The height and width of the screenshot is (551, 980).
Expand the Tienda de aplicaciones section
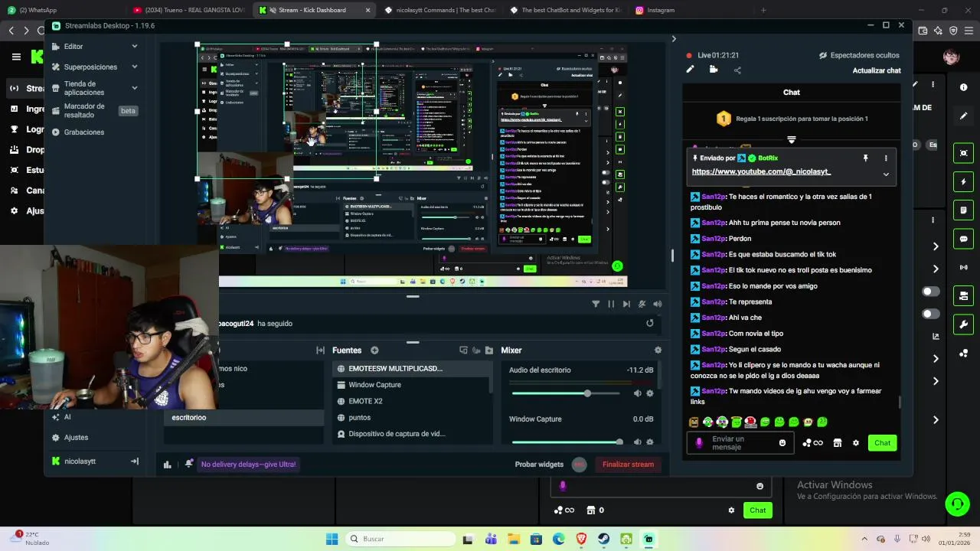click(x=134, y=88)
